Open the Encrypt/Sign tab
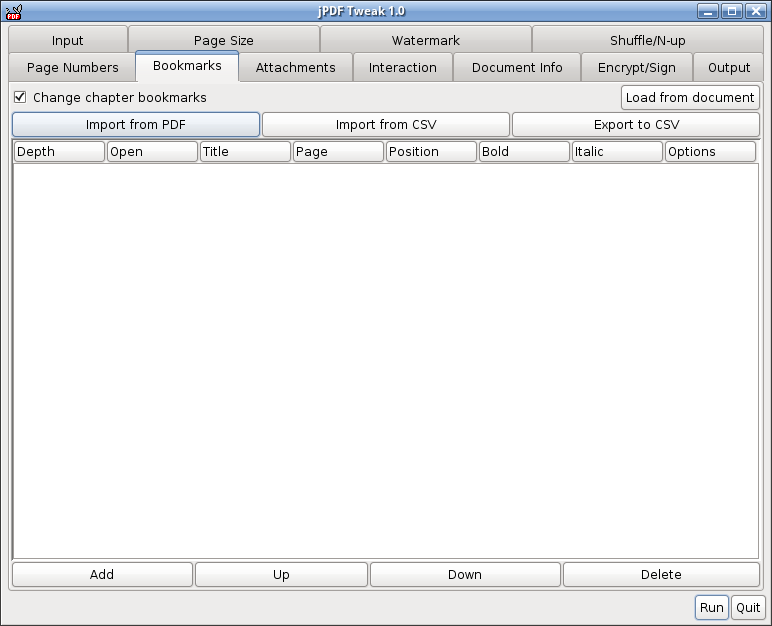The height and width of the screenshot is (626, 772). coord(637,67)
